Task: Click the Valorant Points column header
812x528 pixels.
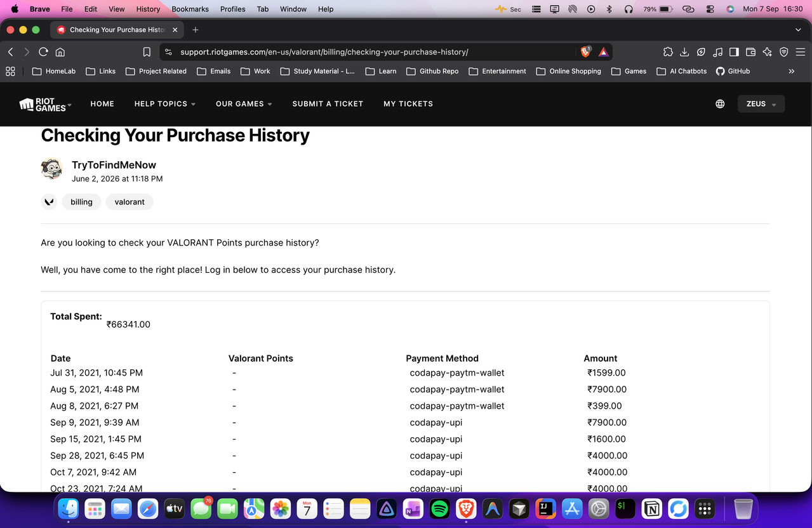Action: [260, 358]
